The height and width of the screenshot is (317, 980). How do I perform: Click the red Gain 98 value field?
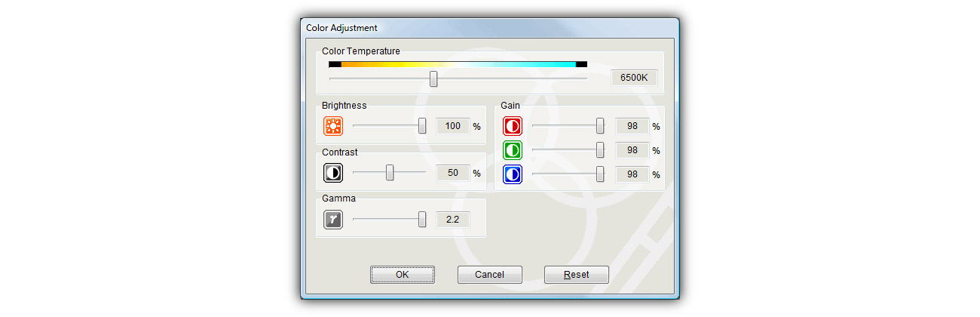point(632,126)
